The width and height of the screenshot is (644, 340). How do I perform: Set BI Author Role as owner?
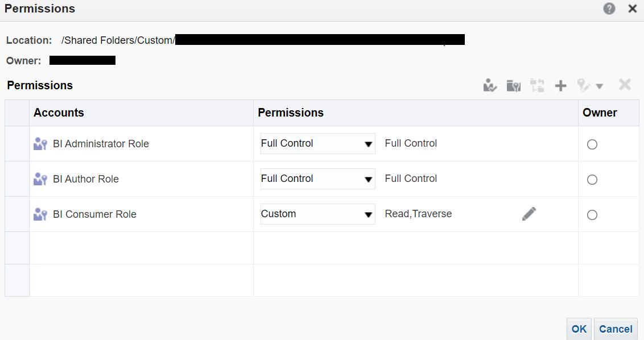(592, 180)
